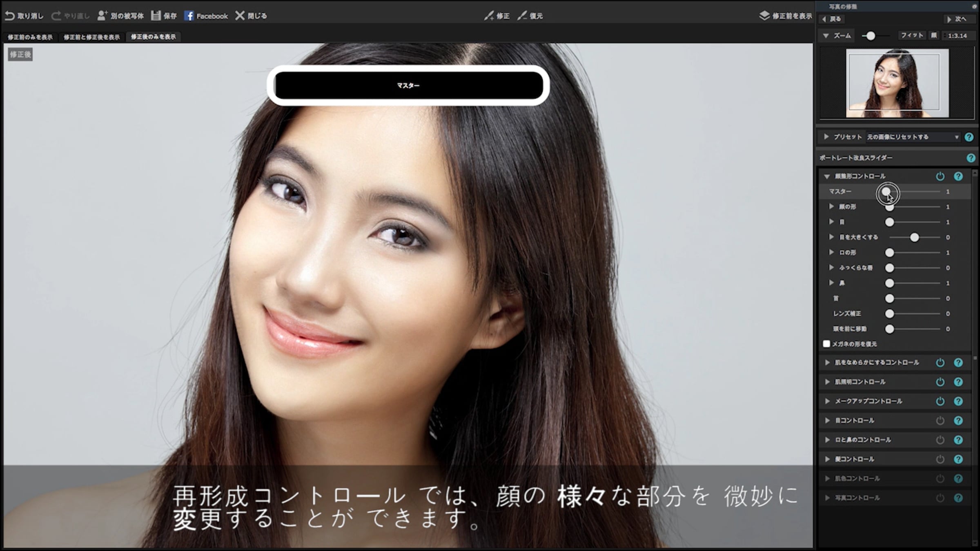Click the portrait thumbnail in navigator
This screenshot has width=980, height=551.
(x=897, y=83)
